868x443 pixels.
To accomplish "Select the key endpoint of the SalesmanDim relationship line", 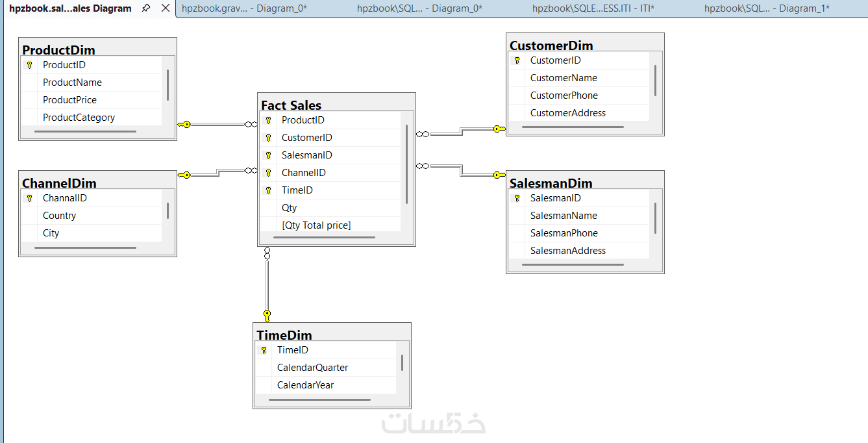I will 499,175.
